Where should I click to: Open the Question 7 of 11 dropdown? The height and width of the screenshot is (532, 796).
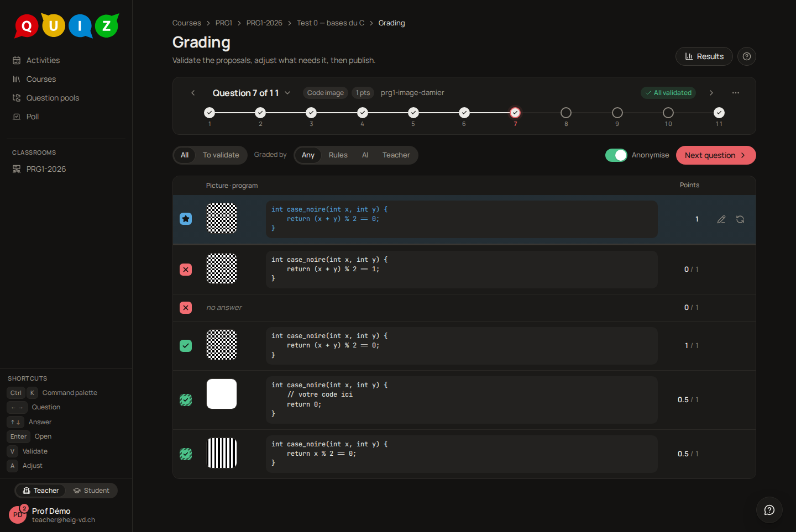(x=252, y=93)
